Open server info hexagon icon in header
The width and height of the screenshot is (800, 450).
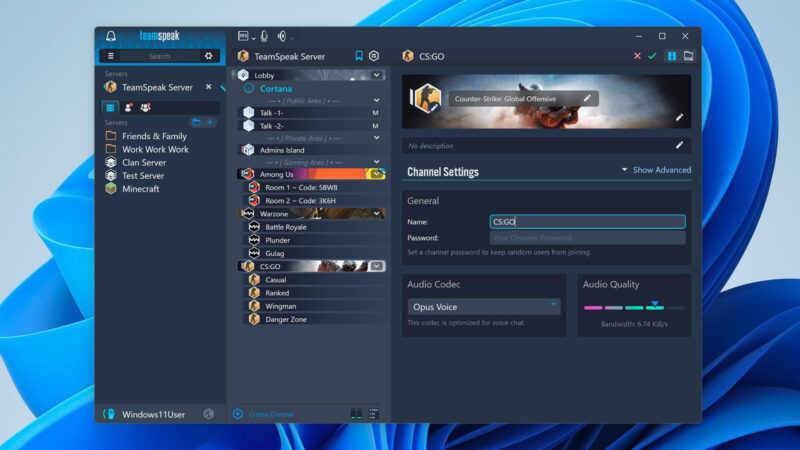coord(374,56)
